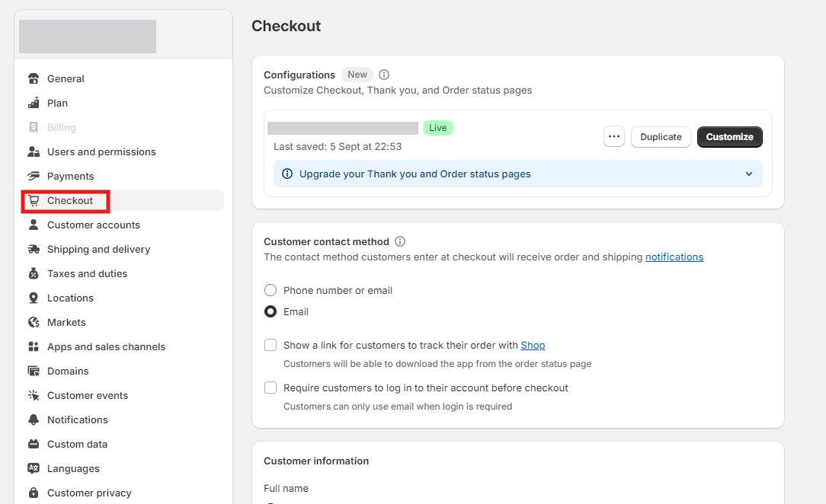Click the Duplicate button

click(661, 137)
